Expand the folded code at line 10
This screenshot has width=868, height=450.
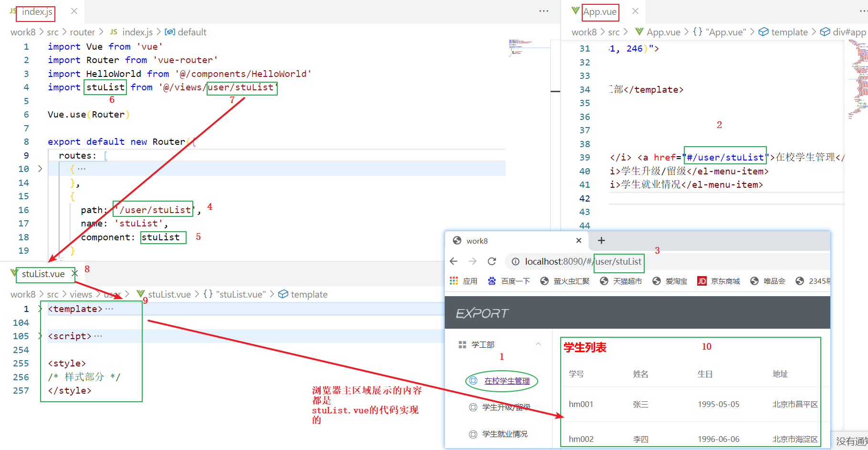pyautogui.click(x=40, y=168)
